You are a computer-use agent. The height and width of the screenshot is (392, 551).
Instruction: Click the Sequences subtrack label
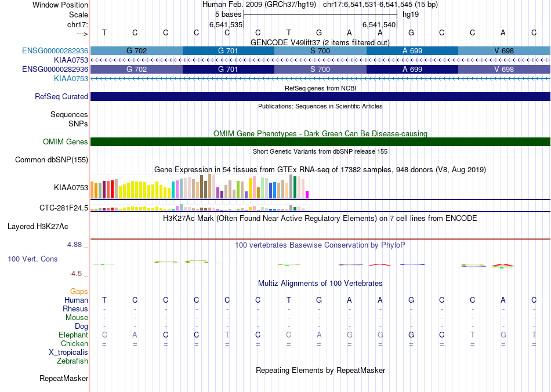[69, 114]
